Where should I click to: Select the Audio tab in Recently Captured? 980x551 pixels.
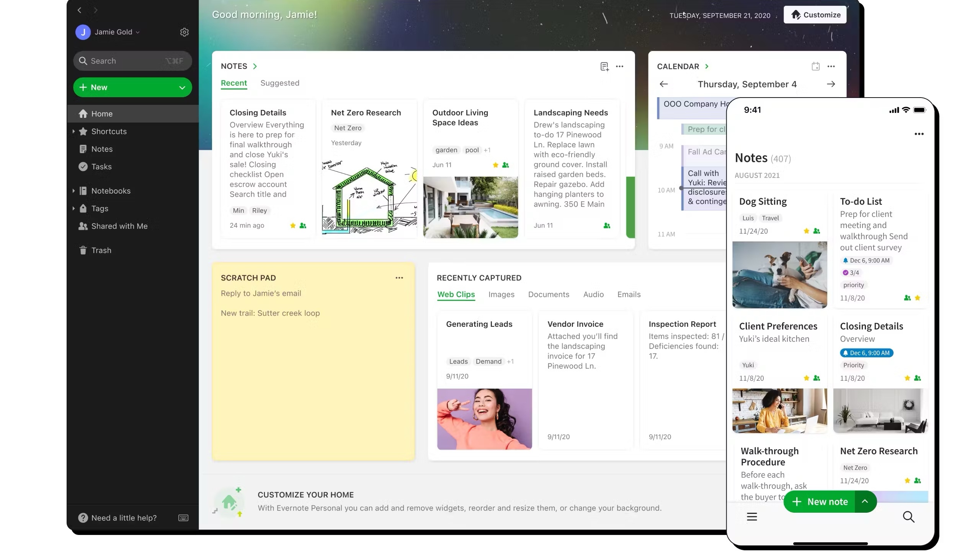pyautogui.click(x=593, y=294)
